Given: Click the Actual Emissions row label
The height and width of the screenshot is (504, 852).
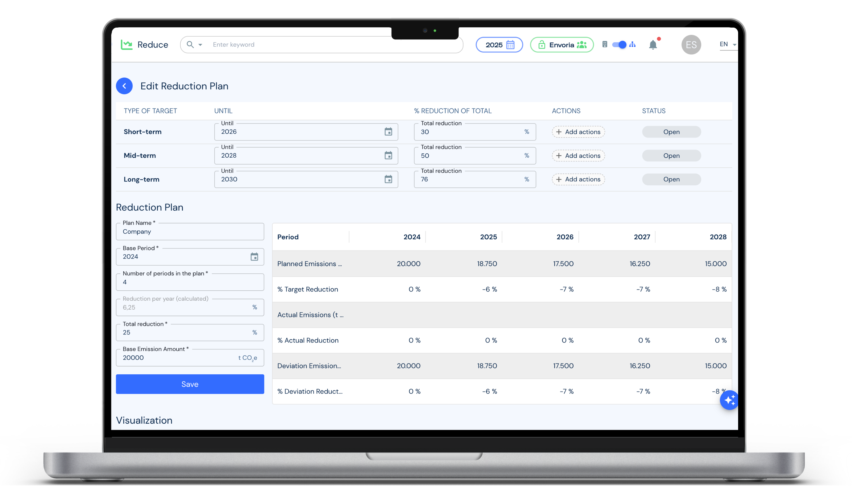Looking at the screenshot, I should coord(310,315).
